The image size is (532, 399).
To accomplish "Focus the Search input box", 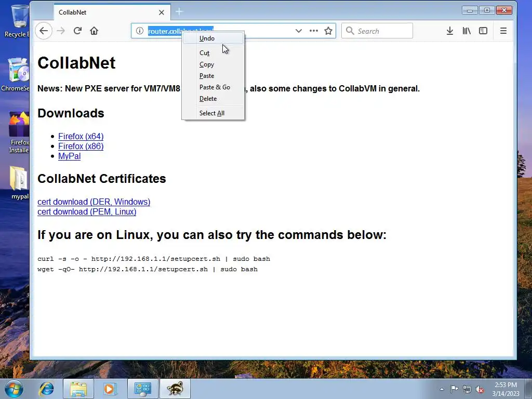I will point(377,31).
